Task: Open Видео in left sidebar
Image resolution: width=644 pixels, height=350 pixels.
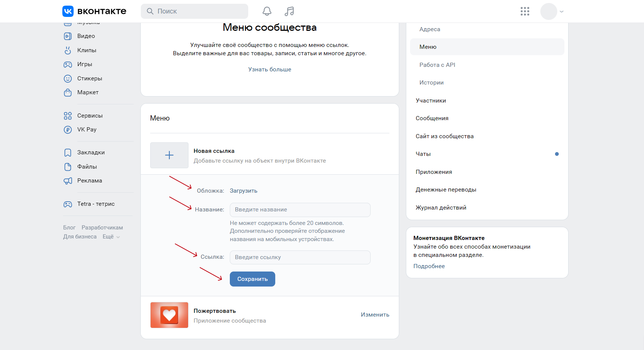Action: (x=86, y=36)
